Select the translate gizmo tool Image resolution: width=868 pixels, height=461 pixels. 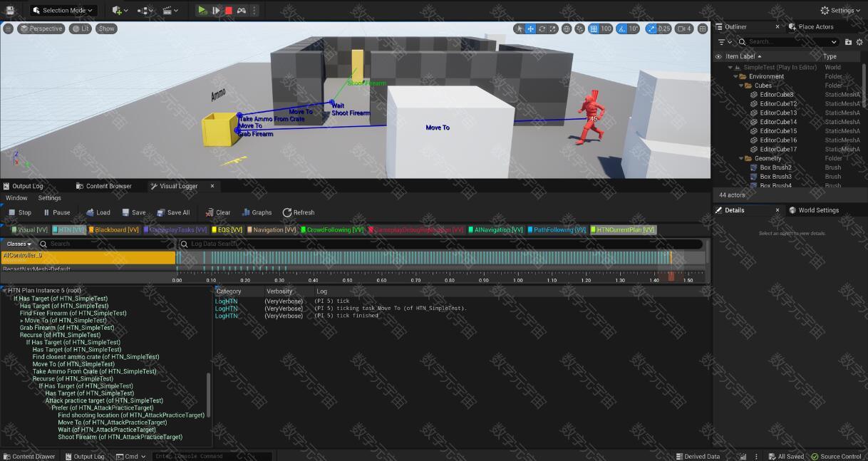[531, 29]
